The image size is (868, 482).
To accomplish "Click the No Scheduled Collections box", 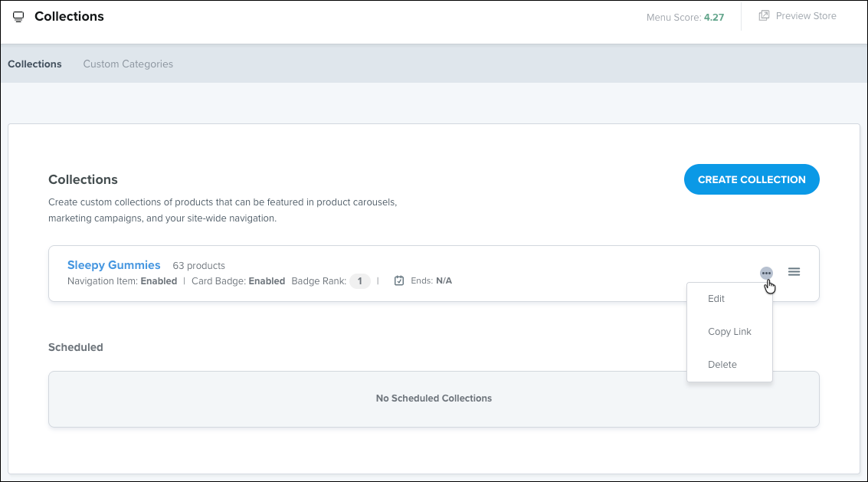I will pos(434,399).
